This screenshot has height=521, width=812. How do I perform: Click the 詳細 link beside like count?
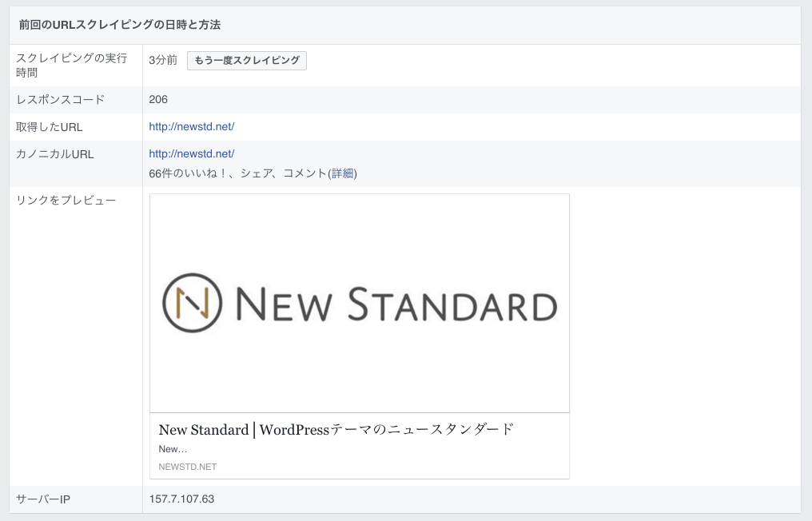pos(344,173)
